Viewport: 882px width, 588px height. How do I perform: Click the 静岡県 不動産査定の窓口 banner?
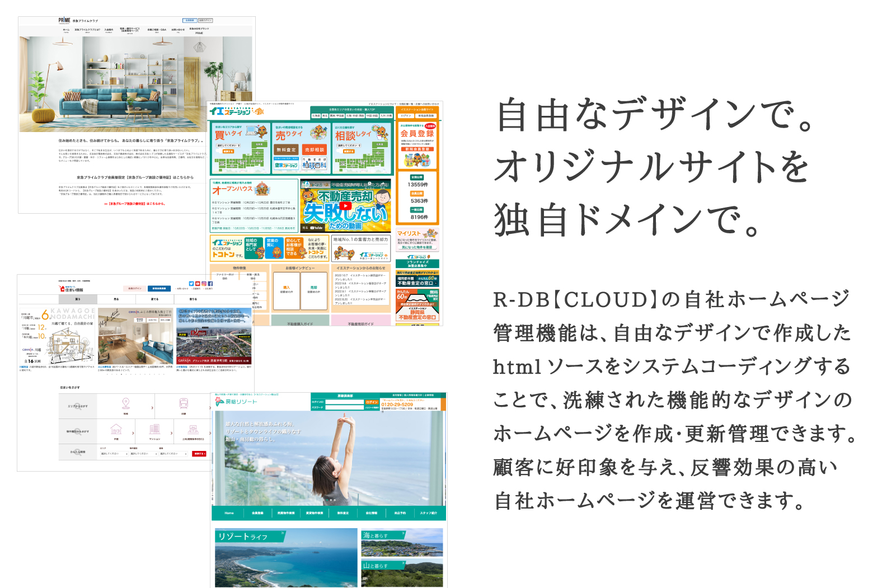point(417,305)
